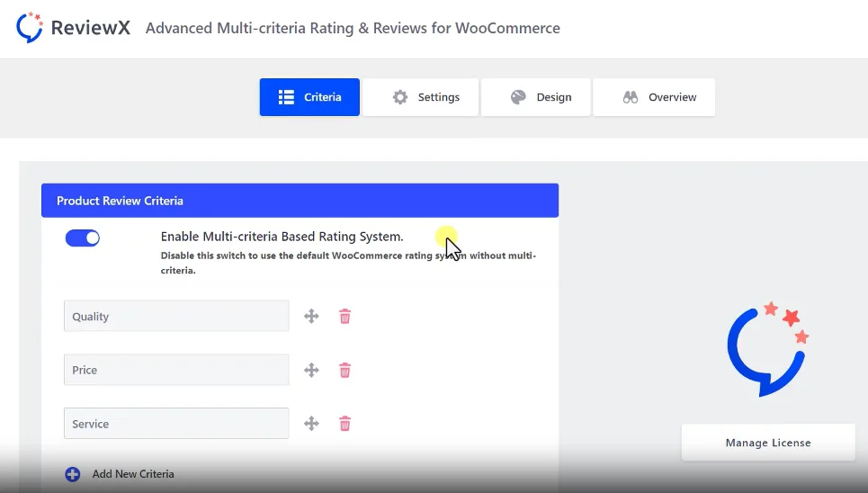Delete the Quality criteria with trash icon

[345, 317]
